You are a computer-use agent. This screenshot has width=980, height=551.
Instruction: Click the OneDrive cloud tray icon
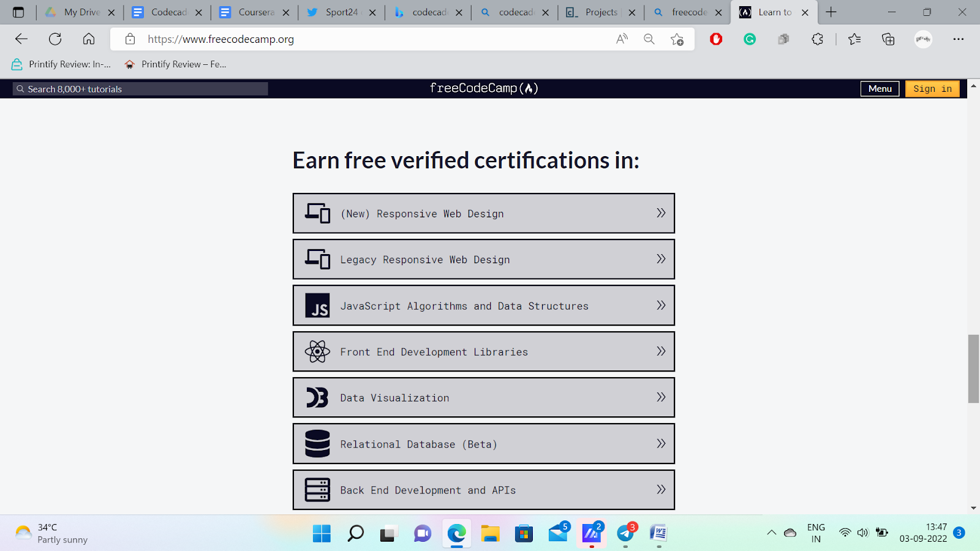click(790, 533)
